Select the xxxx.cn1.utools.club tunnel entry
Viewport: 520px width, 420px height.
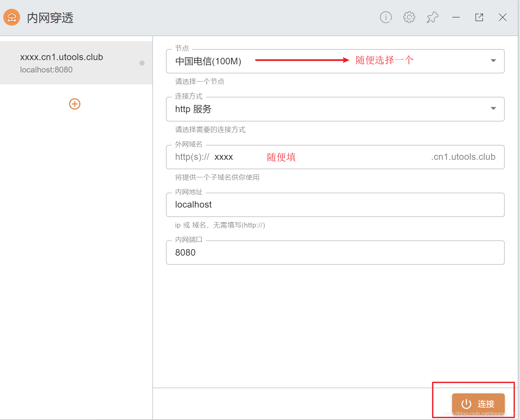[x=76, y=63]
